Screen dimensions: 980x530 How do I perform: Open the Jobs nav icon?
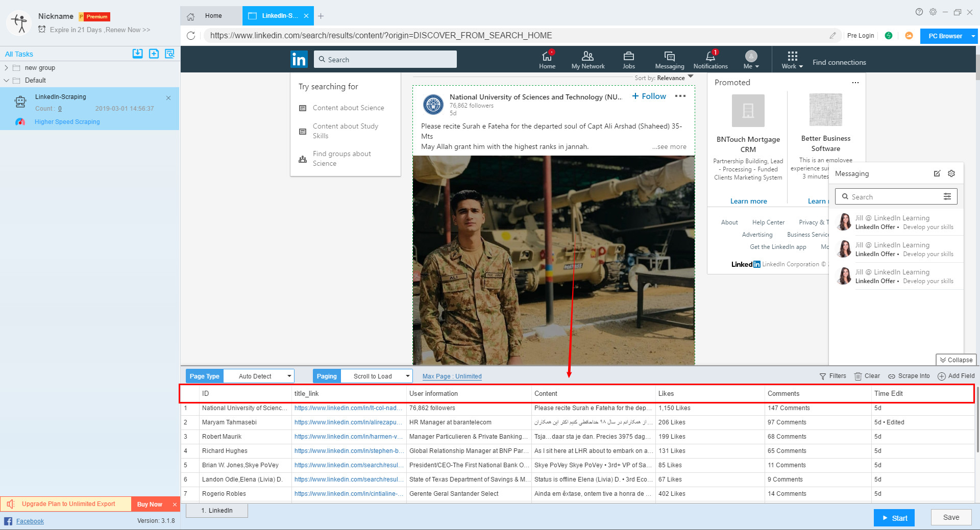[x=629, y=60]
